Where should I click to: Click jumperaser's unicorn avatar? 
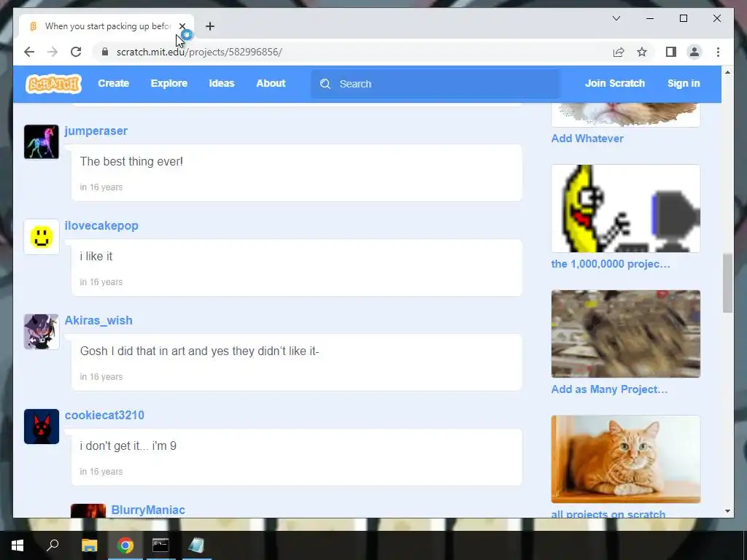42,142
